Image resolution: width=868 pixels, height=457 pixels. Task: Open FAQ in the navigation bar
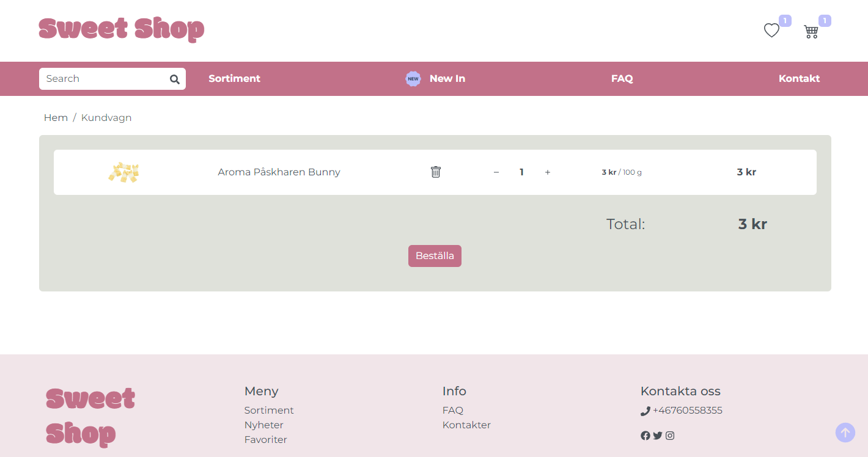[x=622, y=79]
